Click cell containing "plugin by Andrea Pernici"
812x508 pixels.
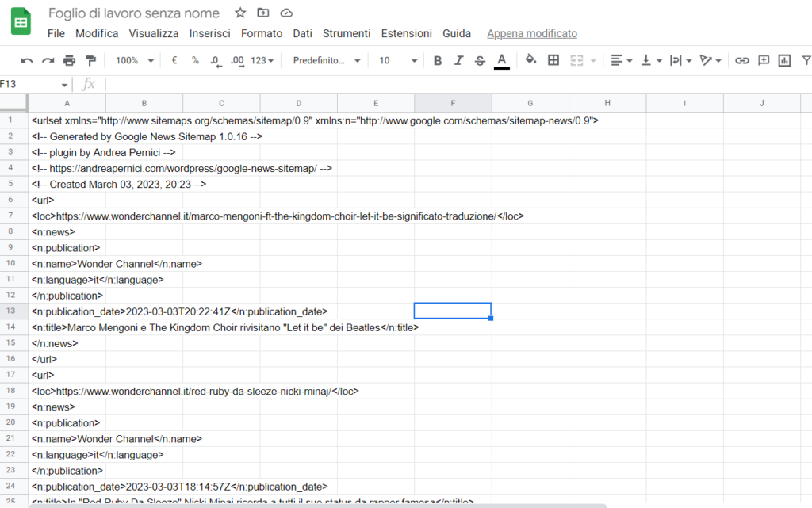(67, 153)
